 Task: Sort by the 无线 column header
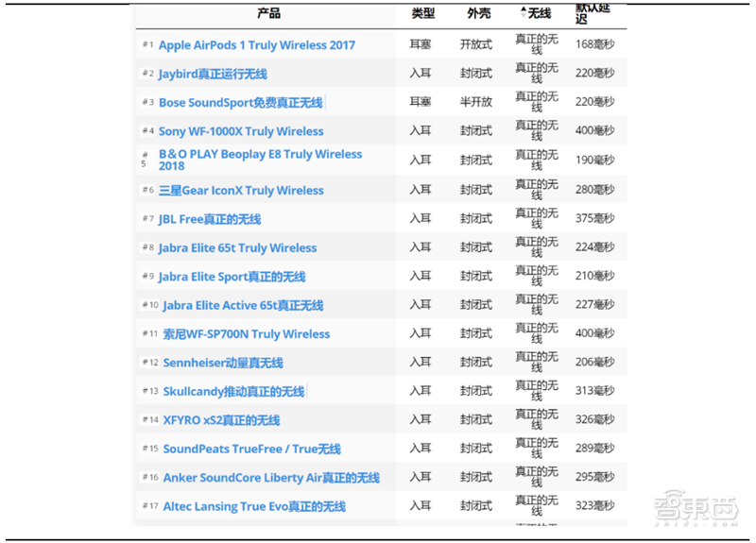pyautogui.click(x=539, y=13)
